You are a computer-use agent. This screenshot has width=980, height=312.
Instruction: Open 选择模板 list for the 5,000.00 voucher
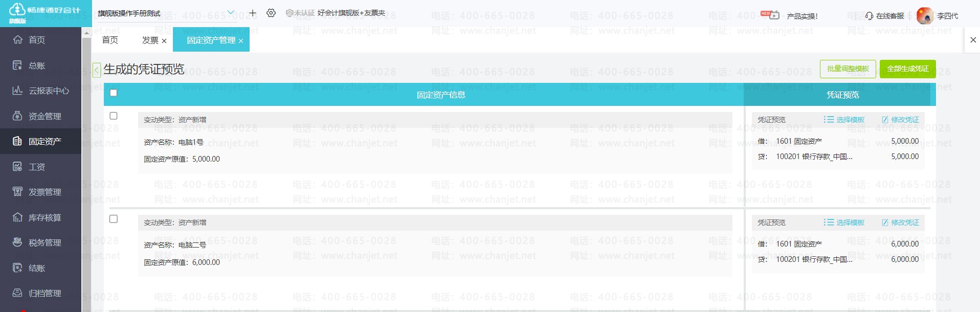coord(844,120)
